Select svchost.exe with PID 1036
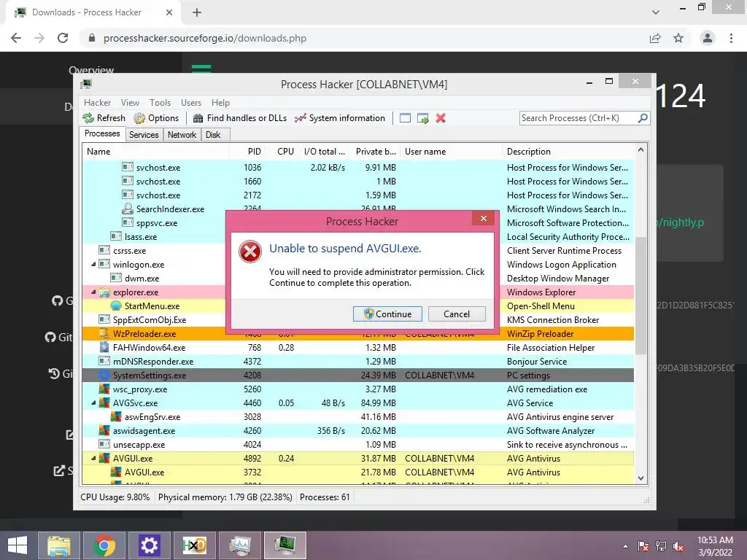Screen dimensions: 747x560 pos(357,167)
